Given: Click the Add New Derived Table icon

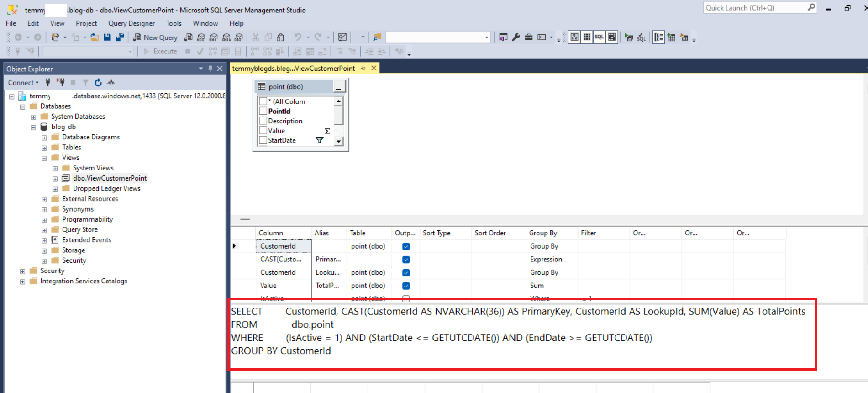Looking at the screenshot, I should [x=684, y=37].
